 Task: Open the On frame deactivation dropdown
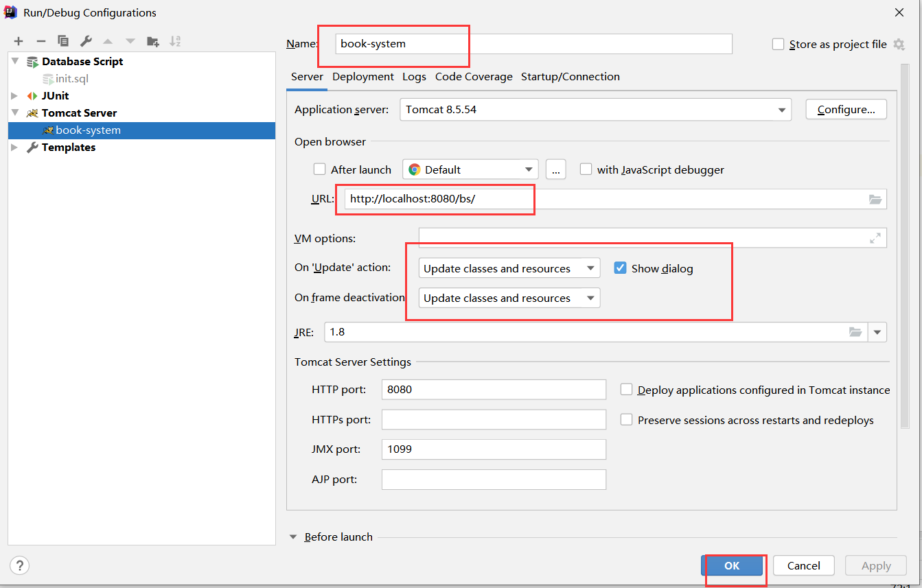(x=509, y=298)
